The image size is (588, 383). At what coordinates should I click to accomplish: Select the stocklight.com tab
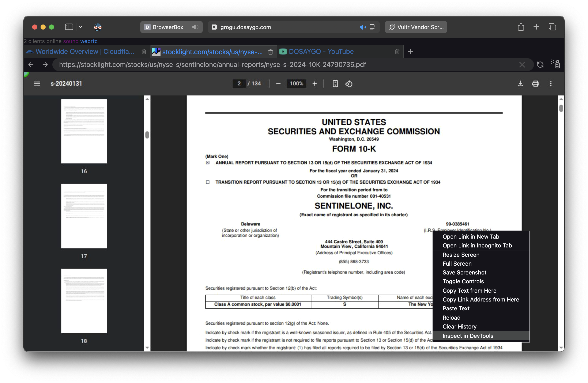208,52
